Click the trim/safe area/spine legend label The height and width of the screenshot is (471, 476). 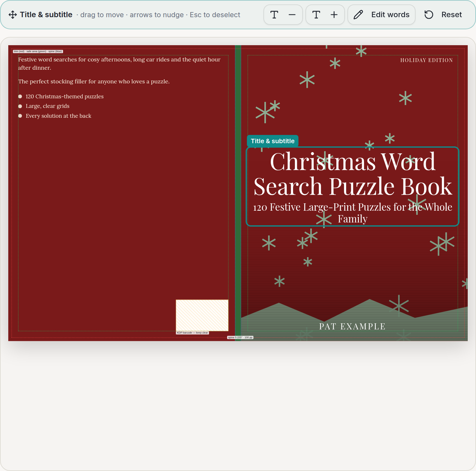pos(38,51)
